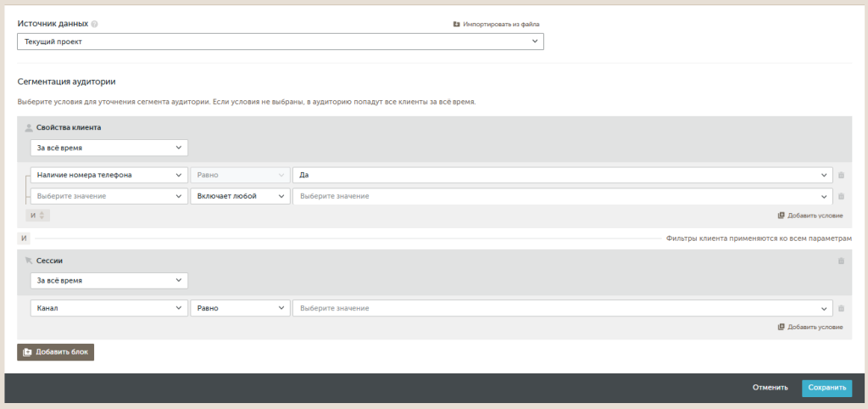Image resolution: width=868 pixels, height=409 pixels.
Task: Click the Сохранить button
Action: click(826, 388)
